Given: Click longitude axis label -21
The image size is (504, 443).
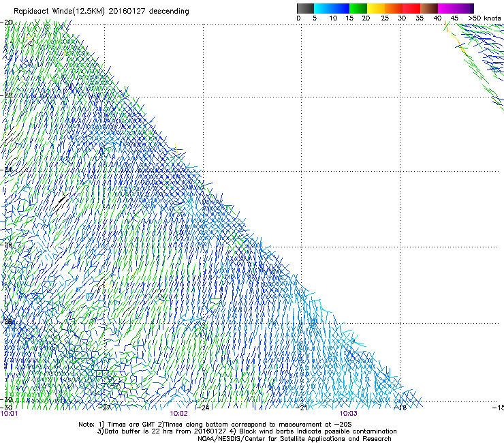Looking at the screenshot, I should coord(301,408).
